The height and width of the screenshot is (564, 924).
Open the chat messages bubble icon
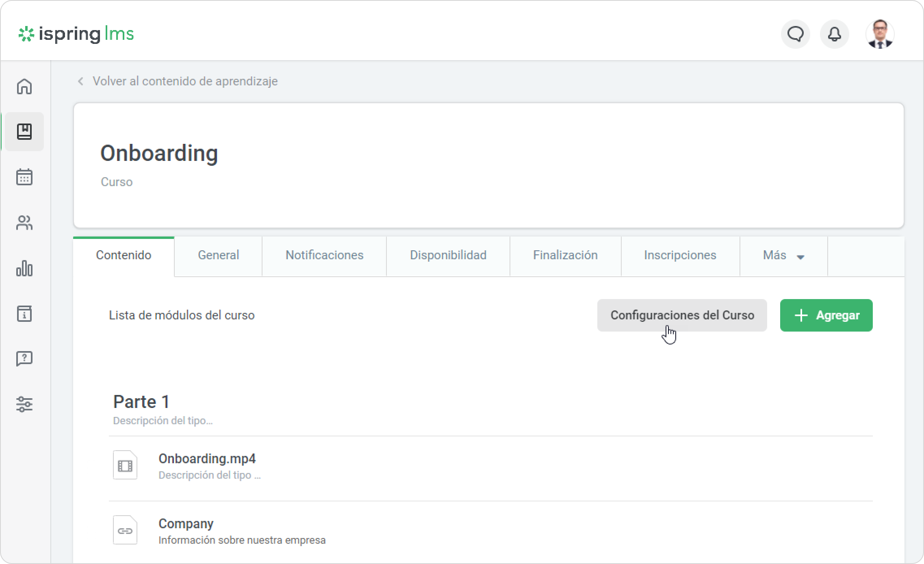pos(795,34)
